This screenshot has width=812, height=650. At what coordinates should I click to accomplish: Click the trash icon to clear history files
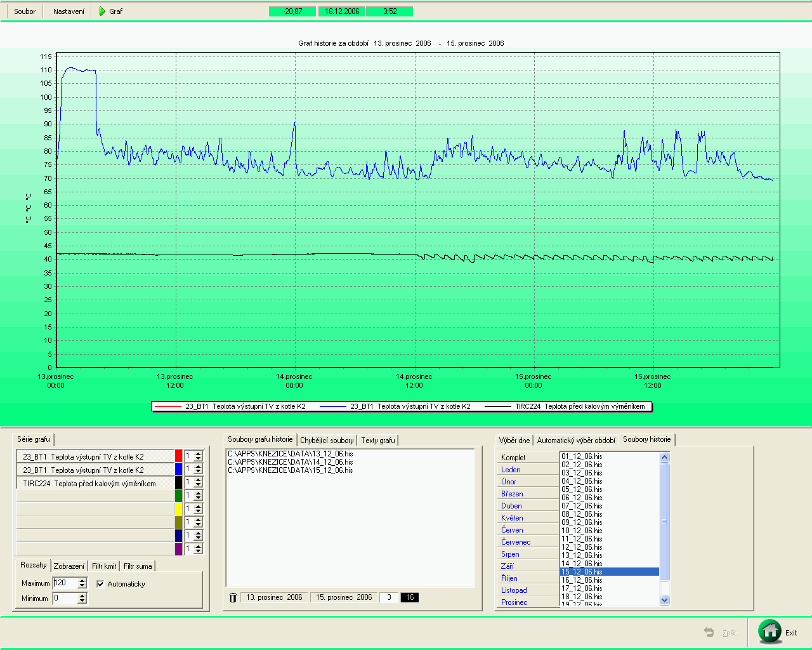[x=233, y=597]
